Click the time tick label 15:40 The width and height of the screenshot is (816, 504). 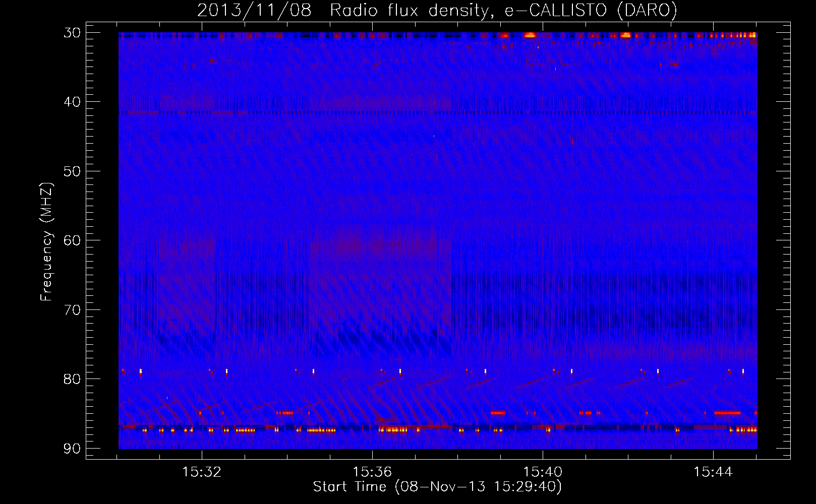pyautogui.click(x=543, y=472)
